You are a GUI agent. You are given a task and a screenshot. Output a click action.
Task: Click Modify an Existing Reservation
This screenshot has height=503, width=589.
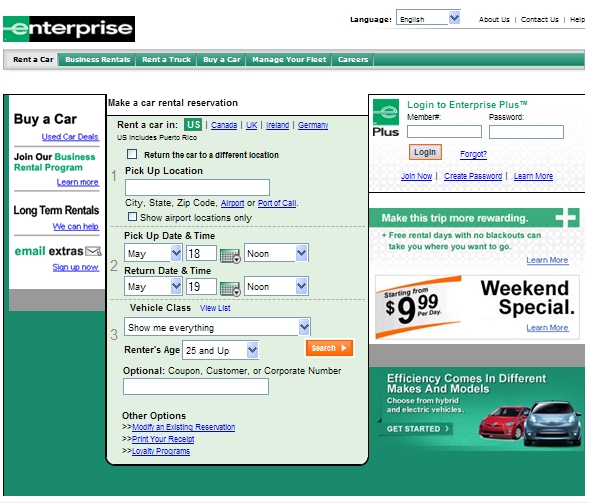[x=183, y=427]
